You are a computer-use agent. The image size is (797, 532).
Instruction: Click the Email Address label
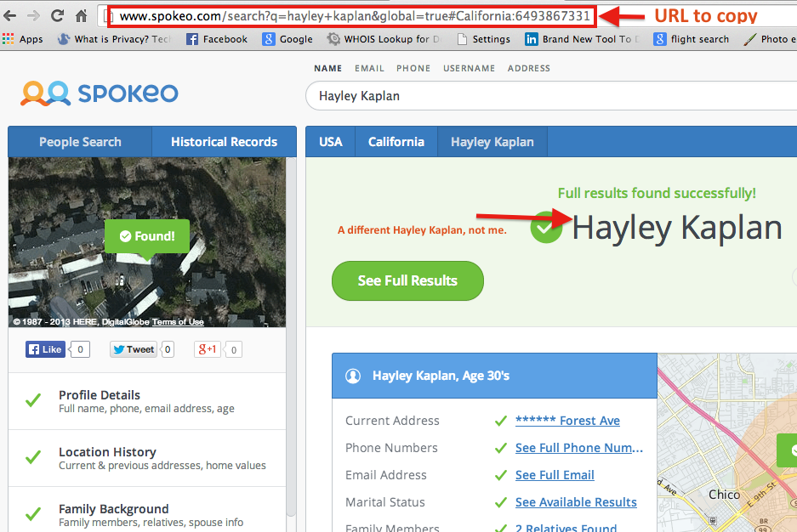click(x=386, y=475)
